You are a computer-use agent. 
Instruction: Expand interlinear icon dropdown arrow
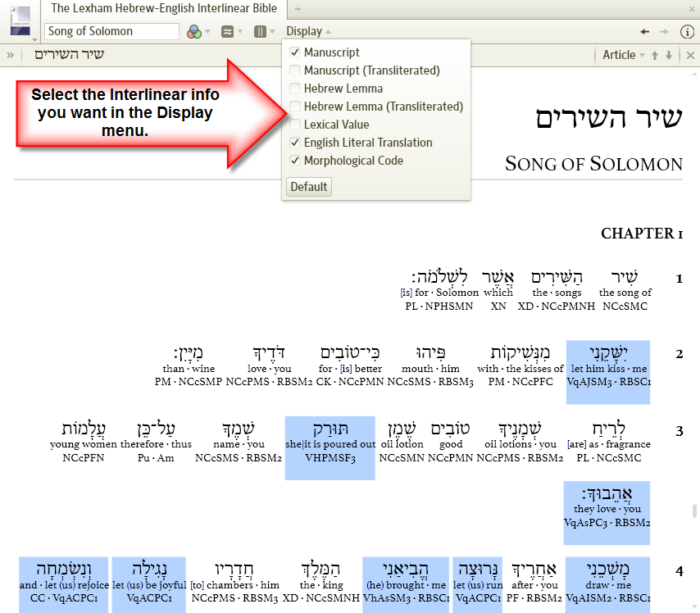pos(240,32)
